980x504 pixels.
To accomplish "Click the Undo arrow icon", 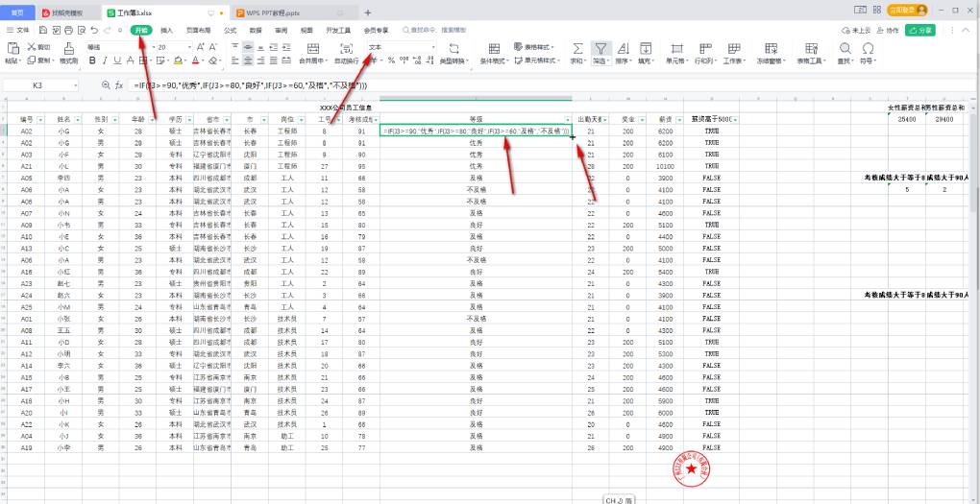I will click(94, 30).
